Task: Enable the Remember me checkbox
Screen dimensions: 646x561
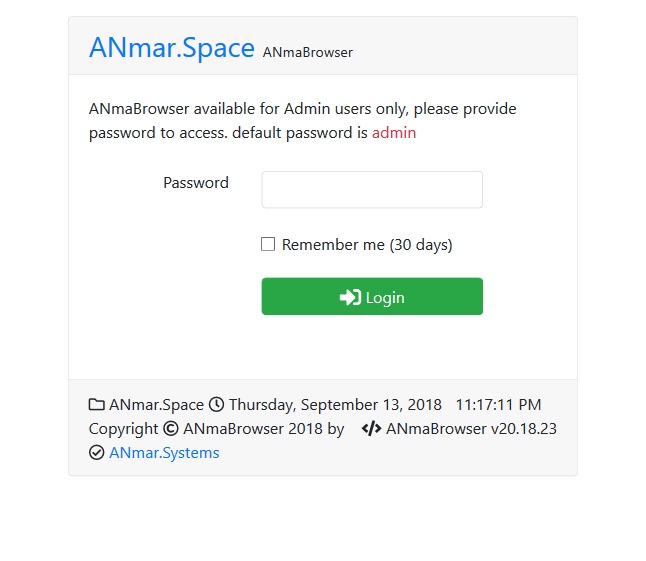Action: pyautogui.click(x=268, y=244)
